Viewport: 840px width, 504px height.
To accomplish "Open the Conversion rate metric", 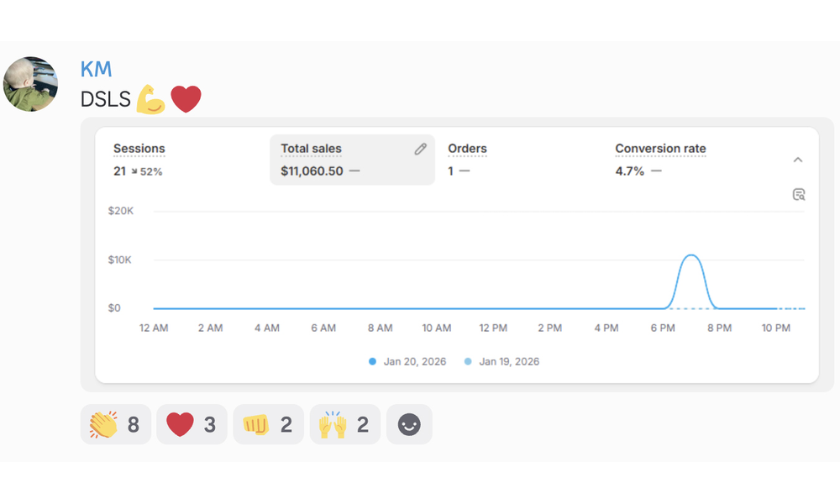I will [660, 149].
